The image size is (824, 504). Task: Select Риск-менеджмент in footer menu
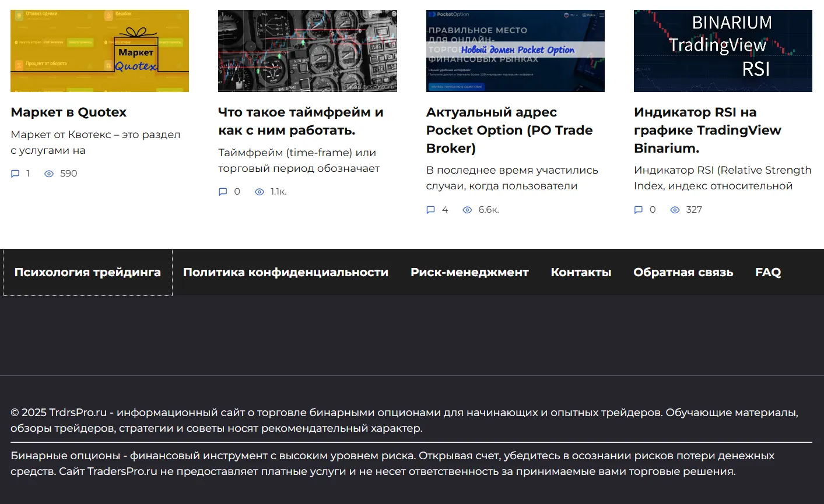469,272
